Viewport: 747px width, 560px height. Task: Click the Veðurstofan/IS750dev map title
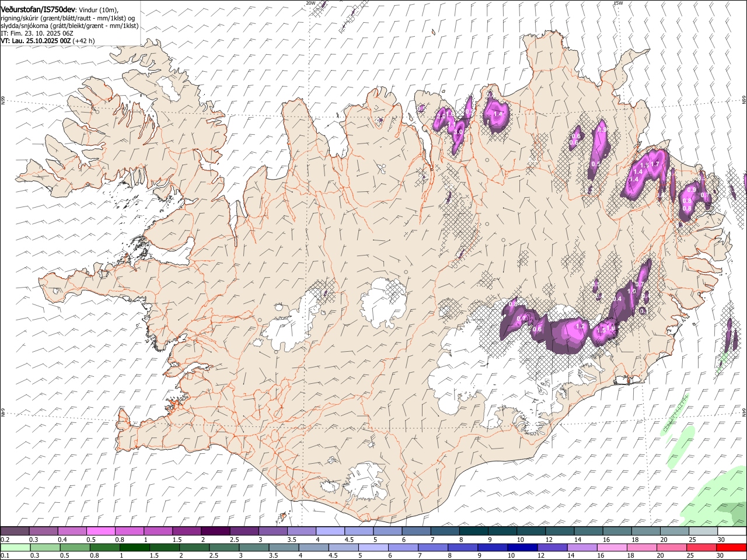(x=38, y=9)
